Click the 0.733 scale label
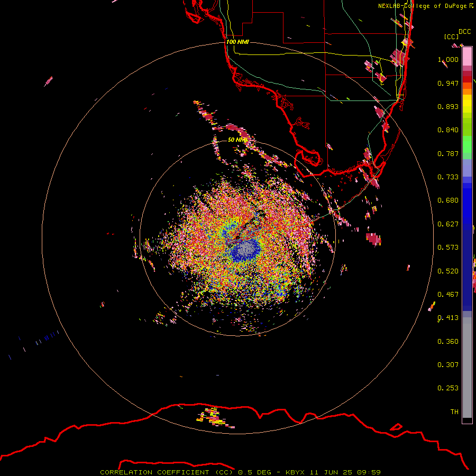This screenshot has width=476, height=476. tap(448, 177)
